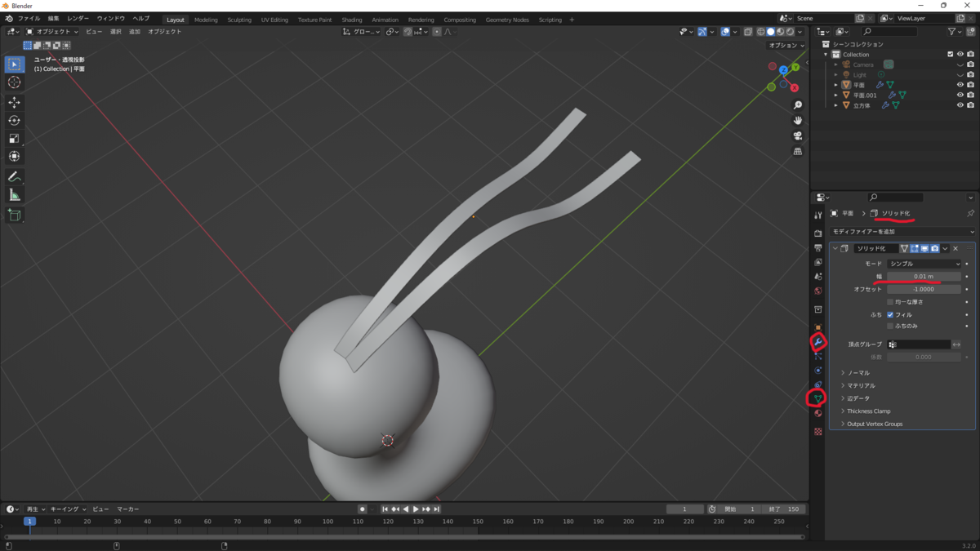Select the Add Cube tool
This screenshot has width=980, height=551.
point(14,215)
